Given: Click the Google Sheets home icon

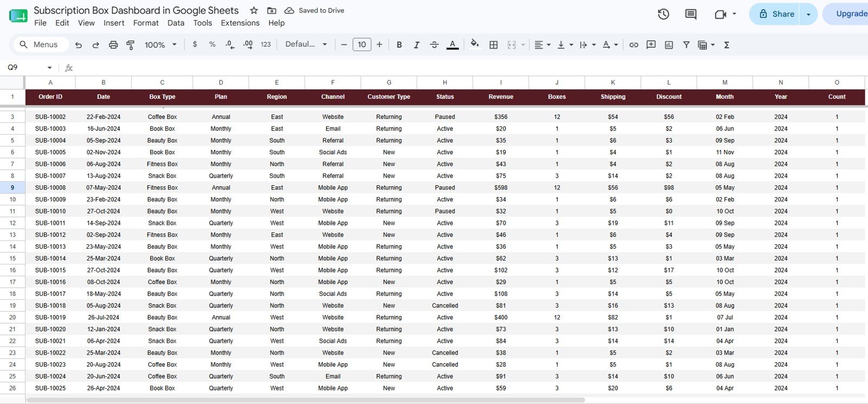Looking at the screenshot, I should point(18,16).
